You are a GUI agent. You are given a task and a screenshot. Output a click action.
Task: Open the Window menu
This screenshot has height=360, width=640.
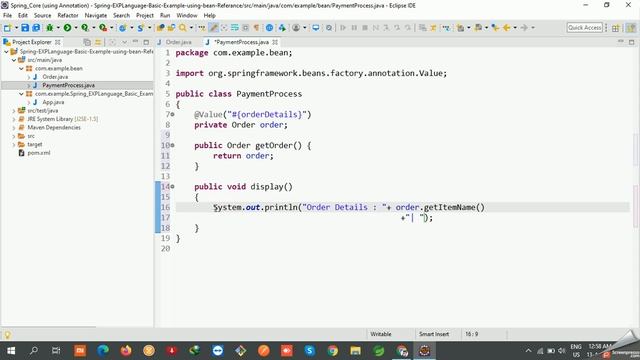(187, 16)
